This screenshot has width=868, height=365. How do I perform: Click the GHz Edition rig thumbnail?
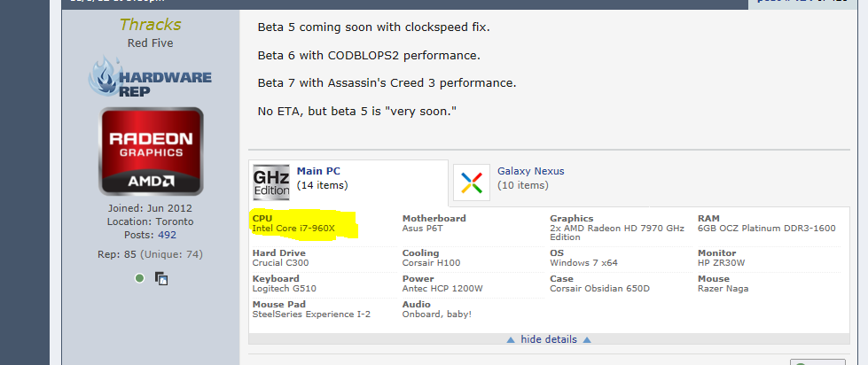271,182
